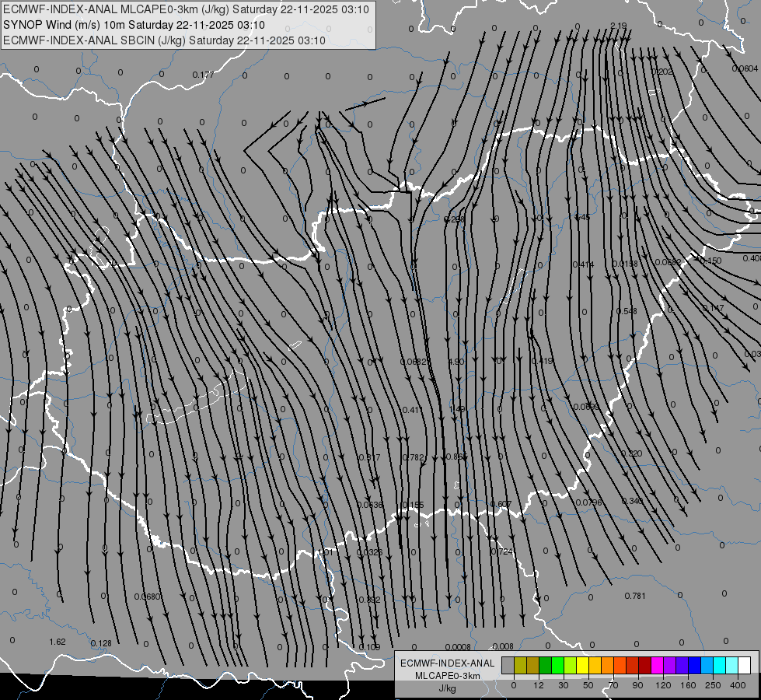Click the 0.340 value on the map
Screen dimensions: 761x700
point(632,501)
